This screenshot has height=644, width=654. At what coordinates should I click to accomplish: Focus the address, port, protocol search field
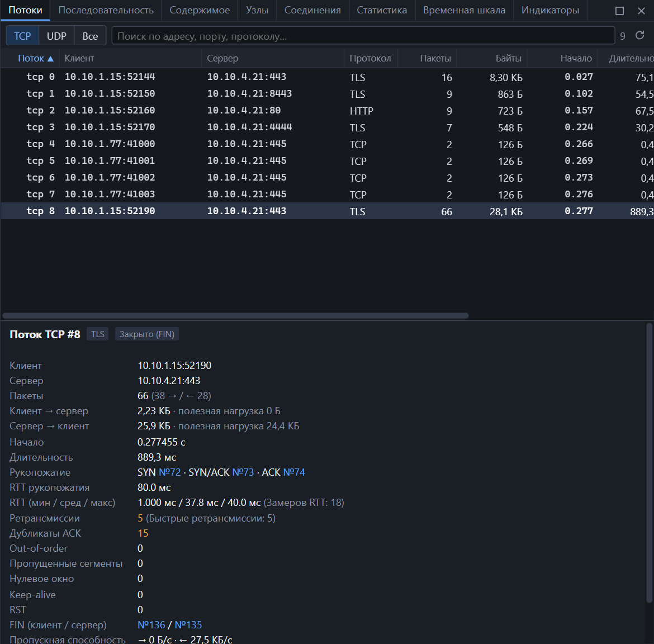(x=363, y=36)
